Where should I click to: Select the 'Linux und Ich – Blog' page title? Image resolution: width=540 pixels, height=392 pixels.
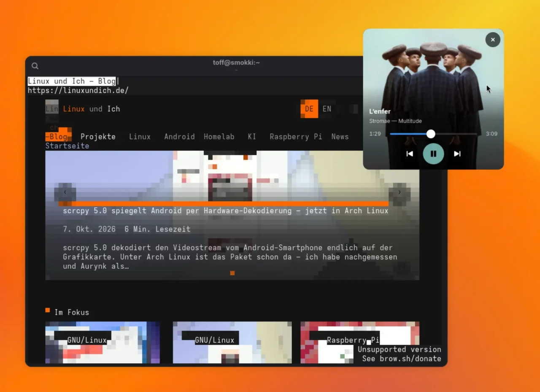point(72,81)
